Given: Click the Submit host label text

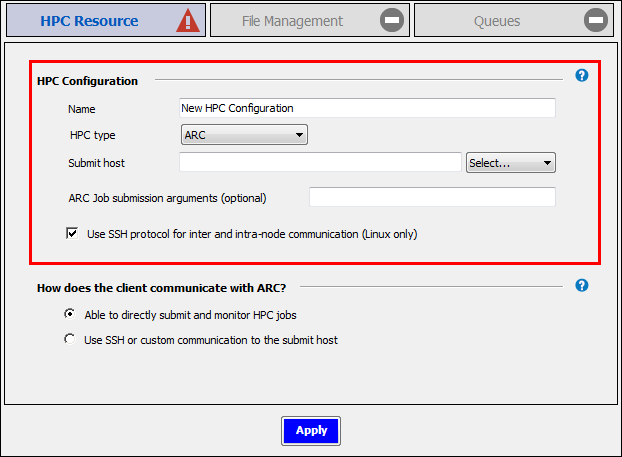Looking at the screenshot, I should click(96, 163).
